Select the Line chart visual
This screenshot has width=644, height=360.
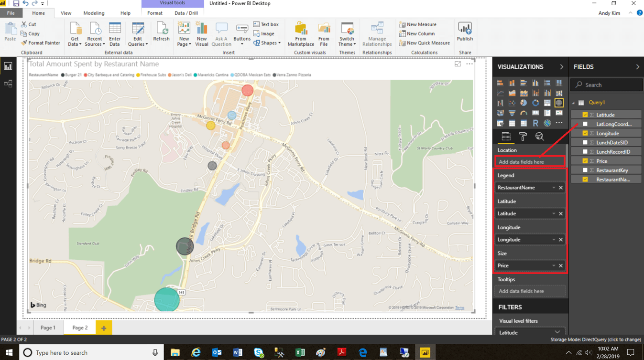(x=500, y=93)
